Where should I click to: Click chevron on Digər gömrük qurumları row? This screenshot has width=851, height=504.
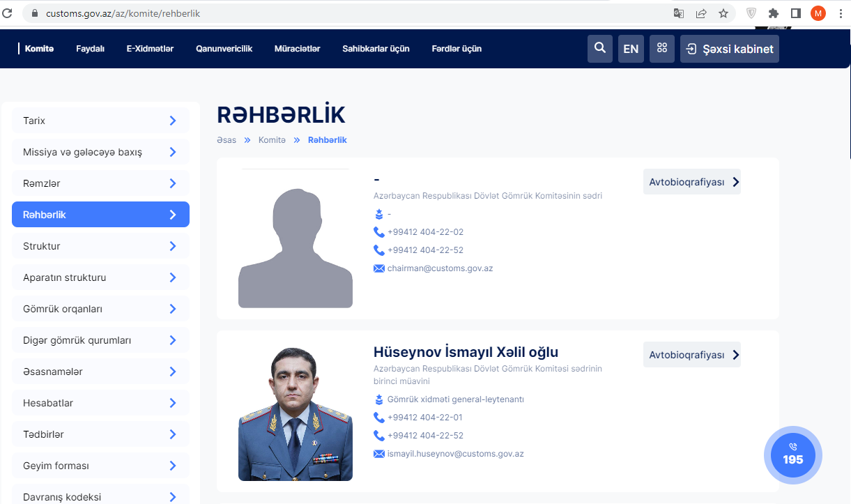pyautogui.click(x=173, y=340)
